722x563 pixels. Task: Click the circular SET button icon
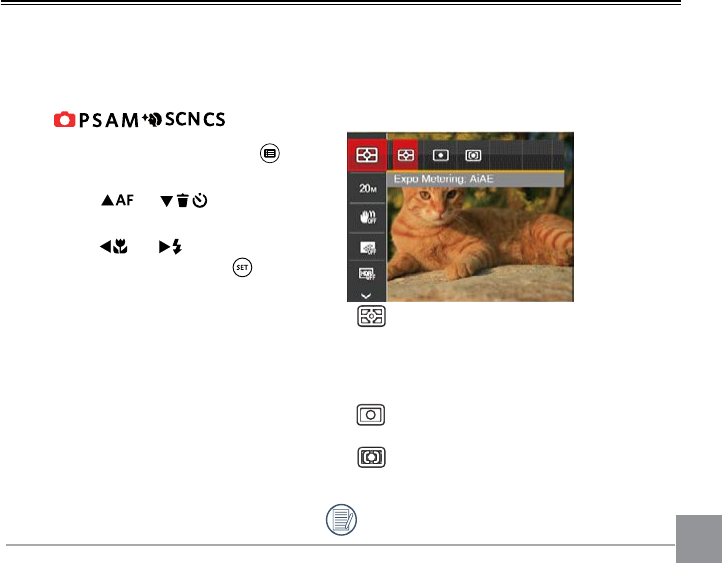(242, 267)
